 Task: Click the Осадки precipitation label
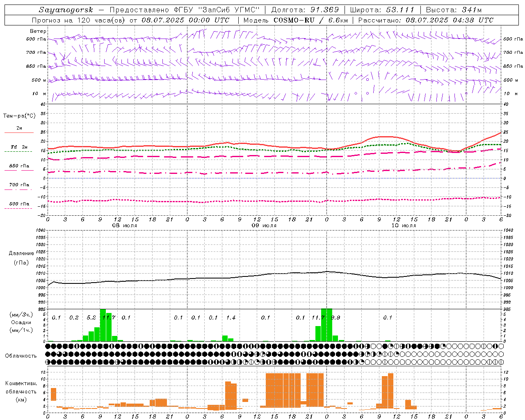pos(21,322)
